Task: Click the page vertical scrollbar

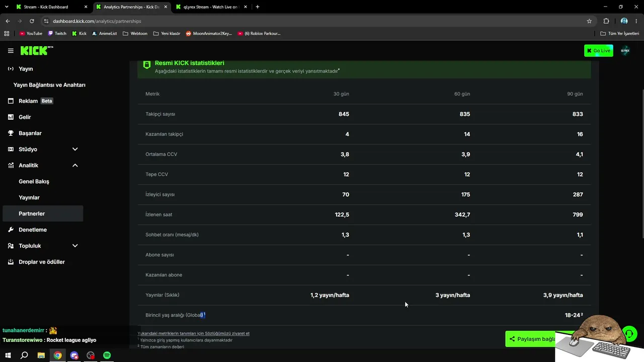Action: pyautogui.click(x=642, y=164)
